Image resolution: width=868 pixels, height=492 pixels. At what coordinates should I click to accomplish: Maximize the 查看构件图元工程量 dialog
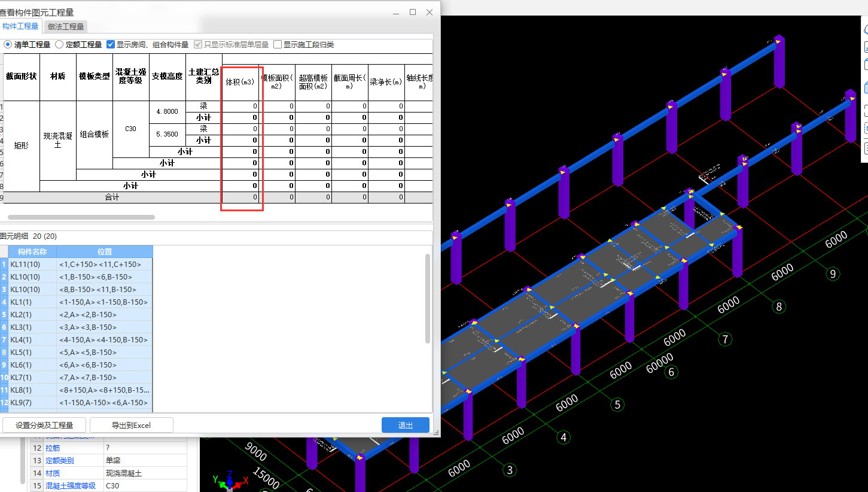pyautogui.click(x=413, y=12)
